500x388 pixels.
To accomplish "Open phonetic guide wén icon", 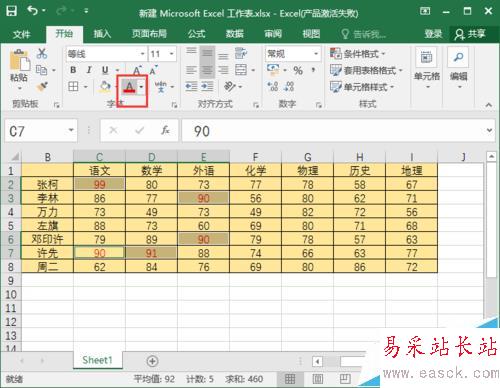I will coord(161,87).
